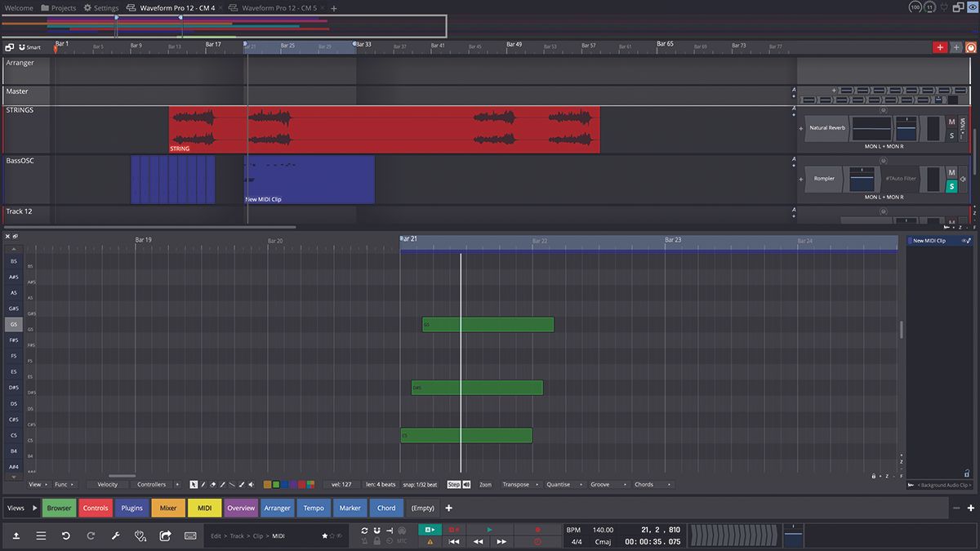Open the Mixer view from the Views bar
This screenshot has height=551, width=980.
(x=167, y=508)
